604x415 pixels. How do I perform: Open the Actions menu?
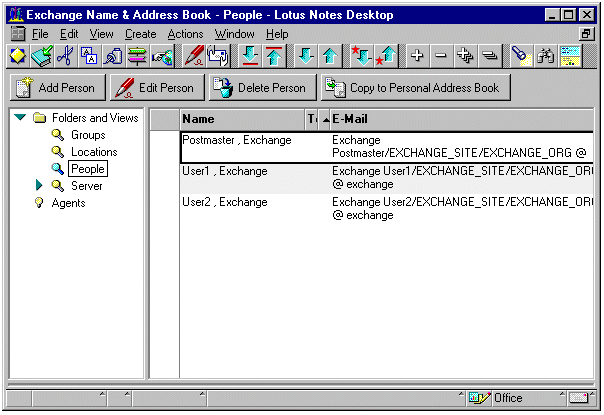point(185,34)
